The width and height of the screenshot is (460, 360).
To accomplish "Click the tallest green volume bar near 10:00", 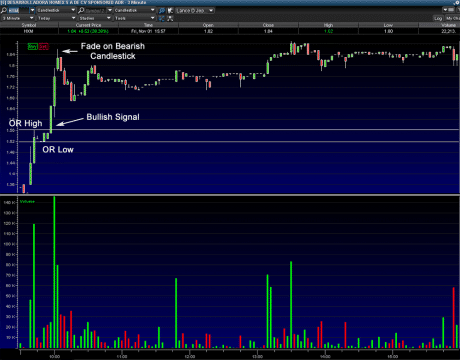I will click(54, 272).
